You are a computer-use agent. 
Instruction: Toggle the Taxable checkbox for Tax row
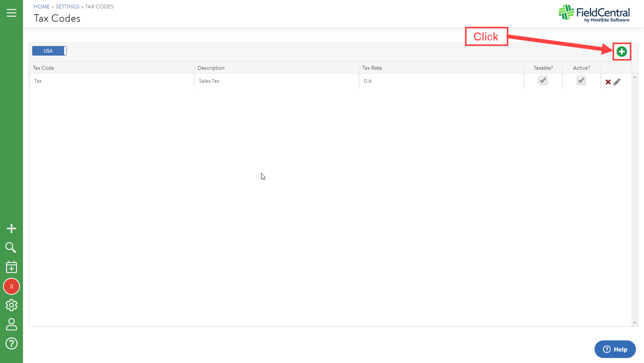pos(543,80)
